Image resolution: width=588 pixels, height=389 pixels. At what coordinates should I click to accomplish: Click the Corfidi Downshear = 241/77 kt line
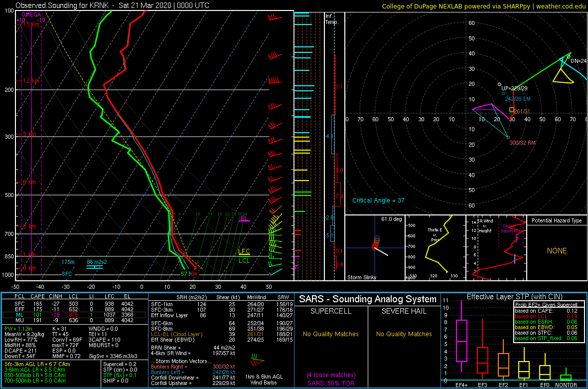pyautogui.click(x=193, y=378)
